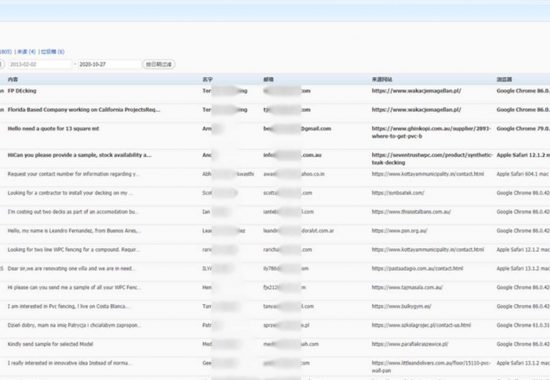Click the 'Apple Safari 13.1.2' cell in the 'Dear sir' row
The image size is (550, 380).
tap(523, 269)
